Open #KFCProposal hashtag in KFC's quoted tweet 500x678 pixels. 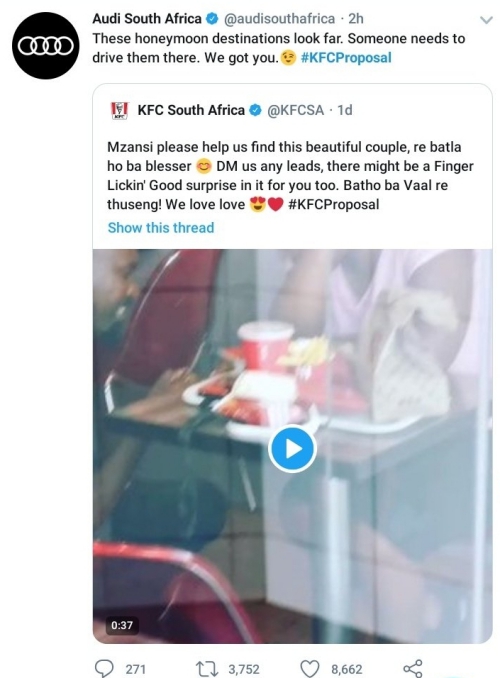[333, 204]
